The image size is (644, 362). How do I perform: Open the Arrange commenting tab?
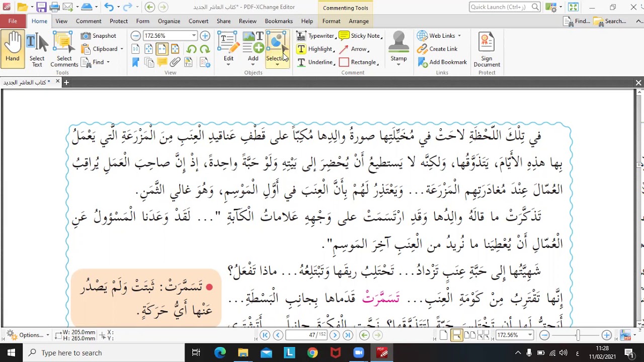point(359,21)
